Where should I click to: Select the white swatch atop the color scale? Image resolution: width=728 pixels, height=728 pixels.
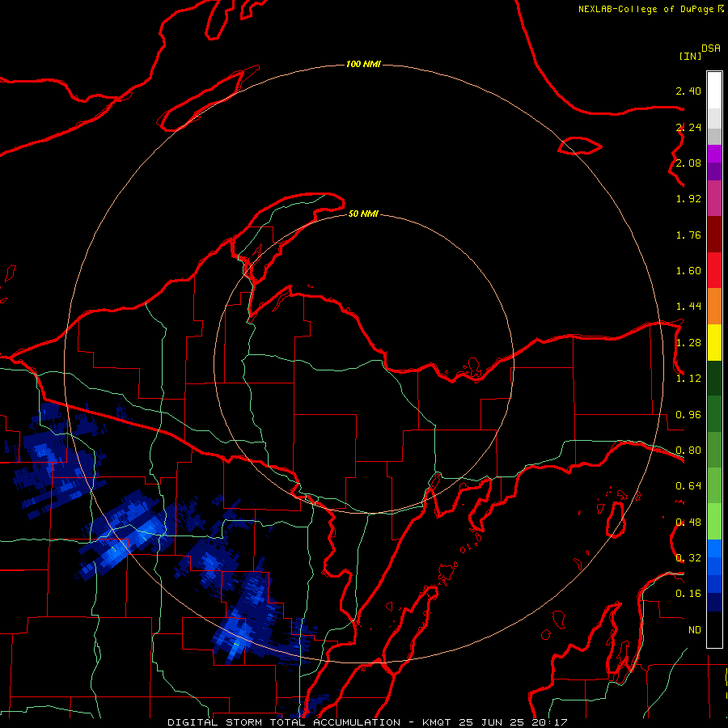click(714, 91)
